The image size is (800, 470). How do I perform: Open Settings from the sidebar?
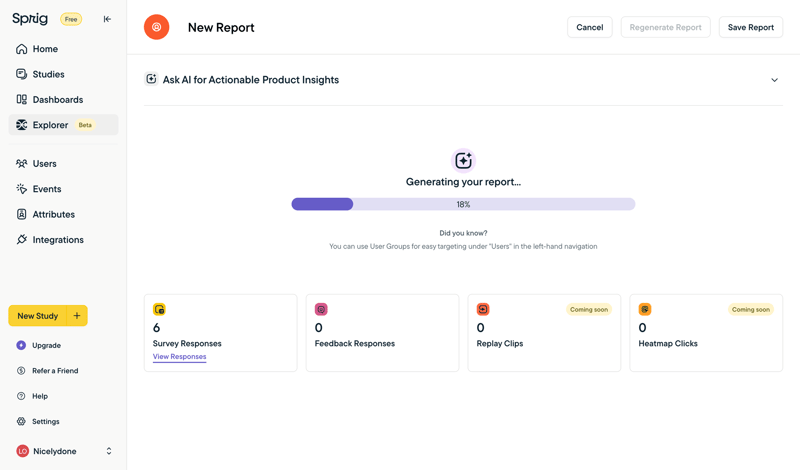click(46, 422)
